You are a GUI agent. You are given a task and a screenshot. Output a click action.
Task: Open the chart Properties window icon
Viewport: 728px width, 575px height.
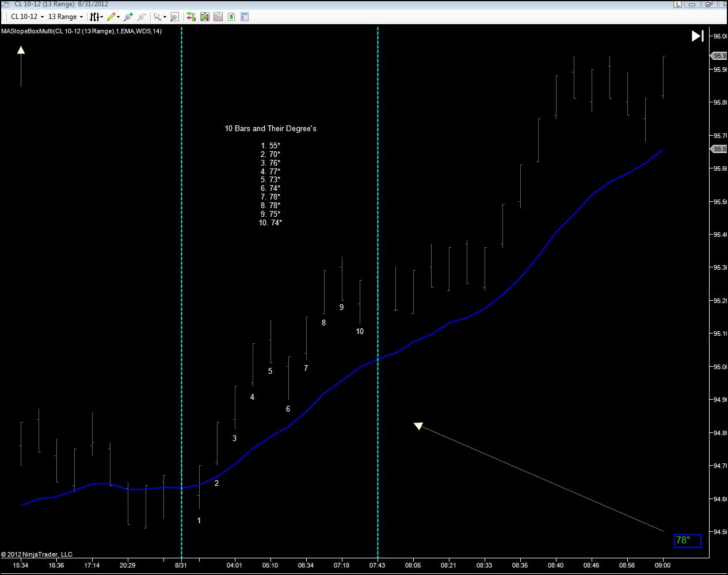(x=245, y=17)
